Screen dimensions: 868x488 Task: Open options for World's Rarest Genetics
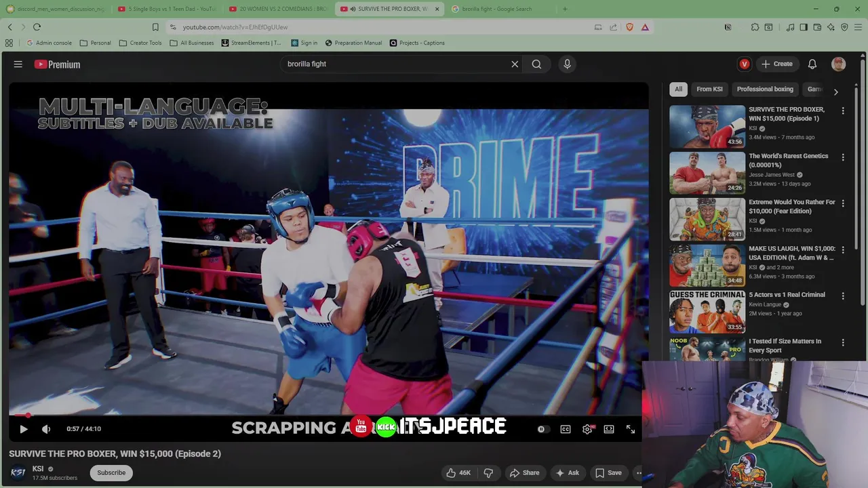click(843, 157)
